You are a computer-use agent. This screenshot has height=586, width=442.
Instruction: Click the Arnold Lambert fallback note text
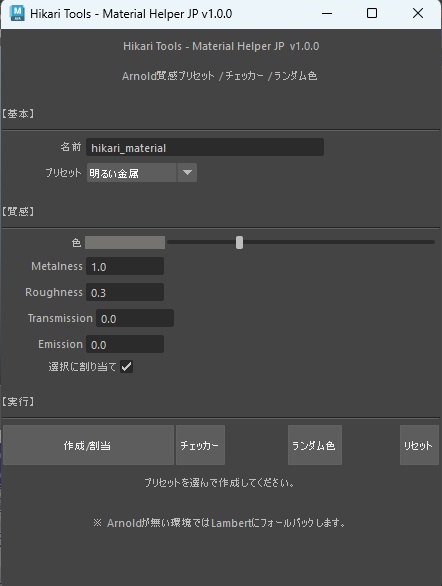point(219,522)
